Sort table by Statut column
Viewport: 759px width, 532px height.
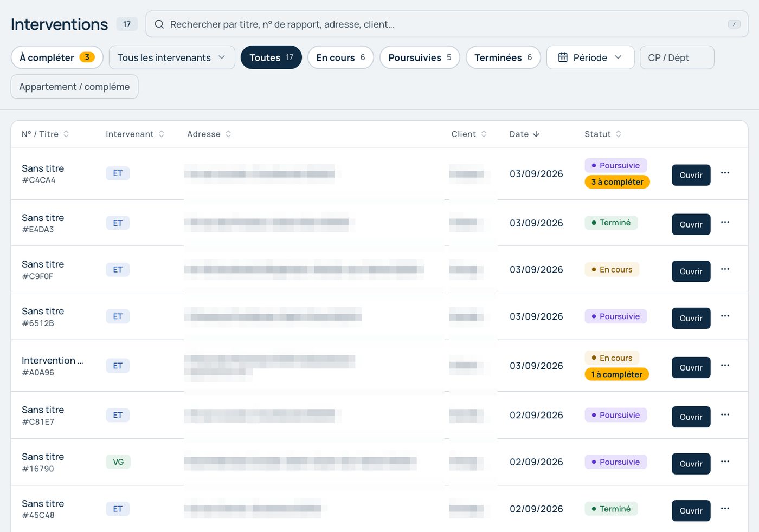point(603,134)
